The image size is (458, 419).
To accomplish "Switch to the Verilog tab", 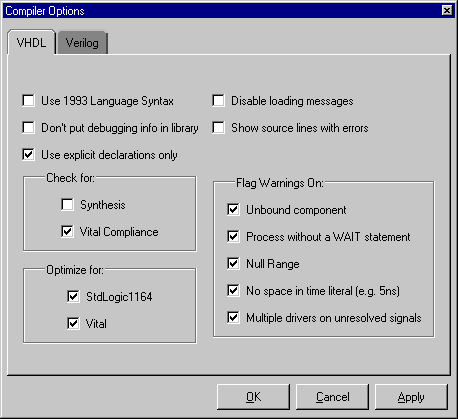I will (x=82, y=43).
